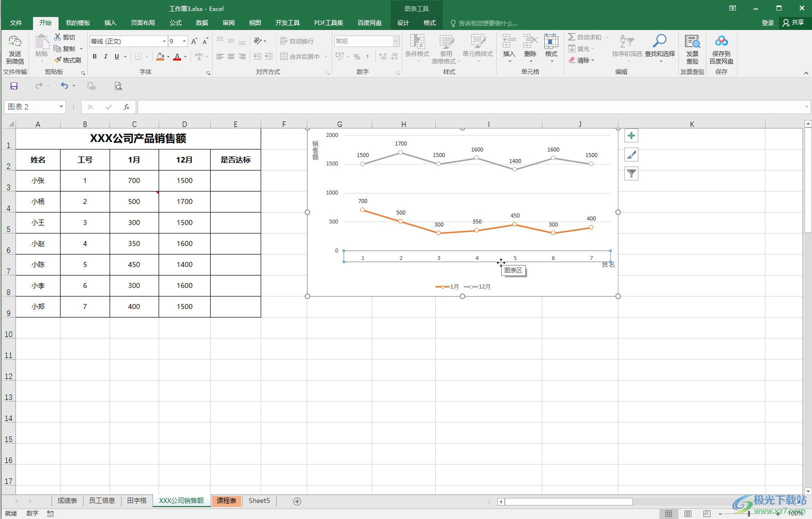
Task: Click the Cut scissors icon
Action: coord(58,37)
